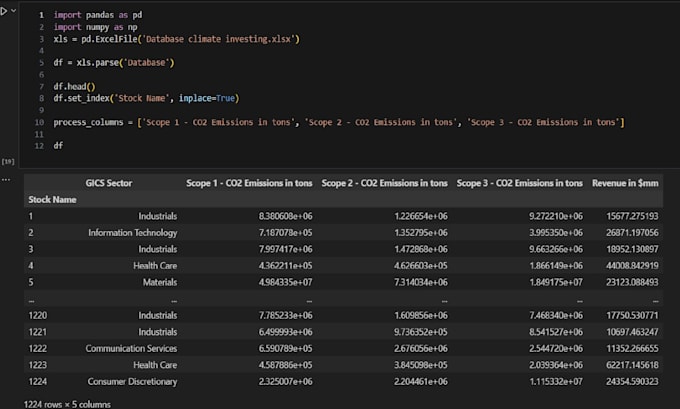The image size is (680, 409).
Task: Click Scope 1 value 4.984335e+07
Action: pos(285,282)
